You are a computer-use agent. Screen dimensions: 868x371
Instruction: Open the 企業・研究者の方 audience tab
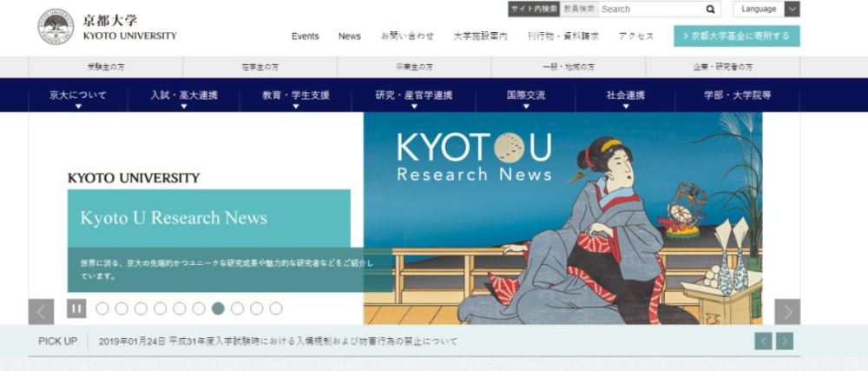point(723,67)
